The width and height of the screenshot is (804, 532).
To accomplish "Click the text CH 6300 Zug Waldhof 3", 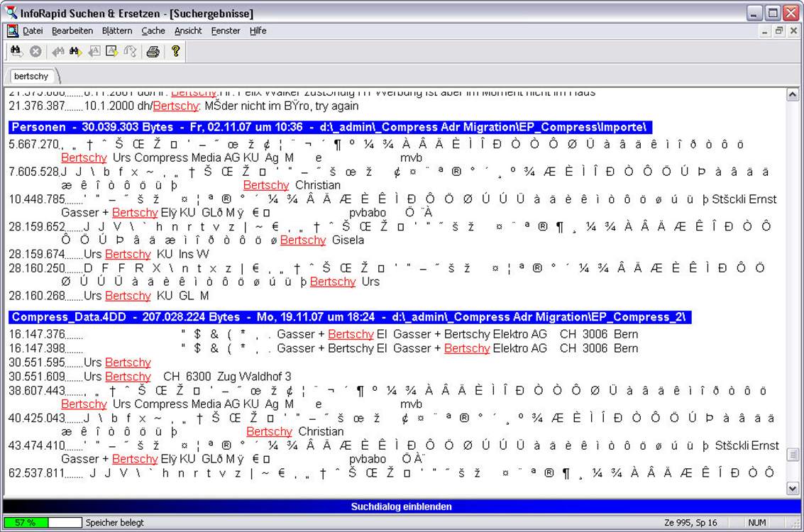I will (x=227, y=377).
